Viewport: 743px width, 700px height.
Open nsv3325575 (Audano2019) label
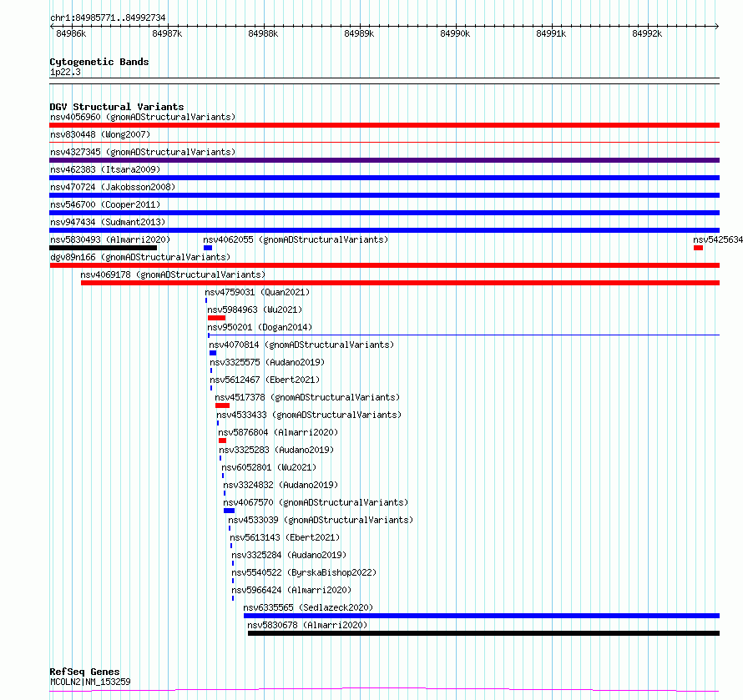pos(267,362)
